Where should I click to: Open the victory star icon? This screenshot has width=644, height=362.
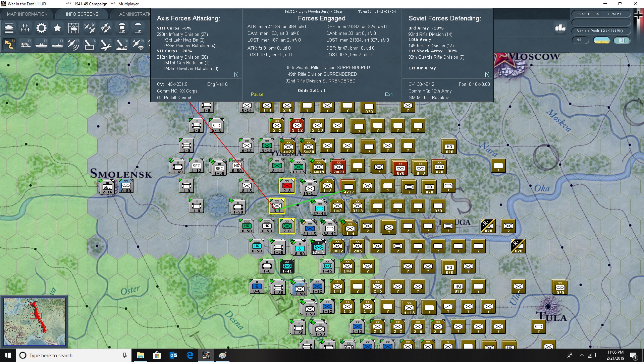[x=57, y=28]
